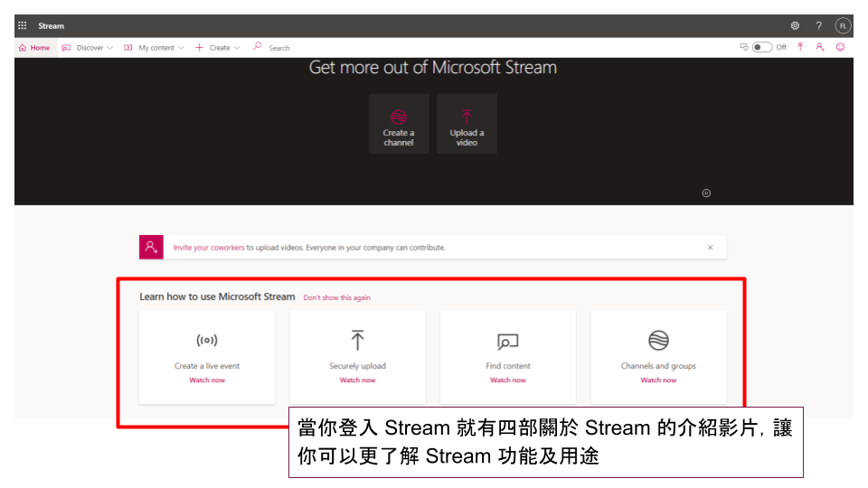The image size is (868, 488).
Task: Click the Don't show this again link
Action: coord(336,297)
